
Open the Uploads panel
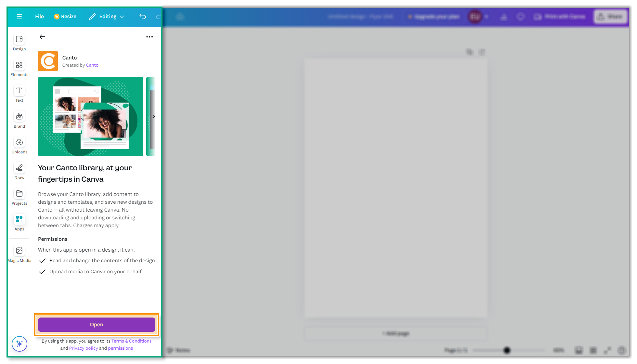(x=19, y=144)
